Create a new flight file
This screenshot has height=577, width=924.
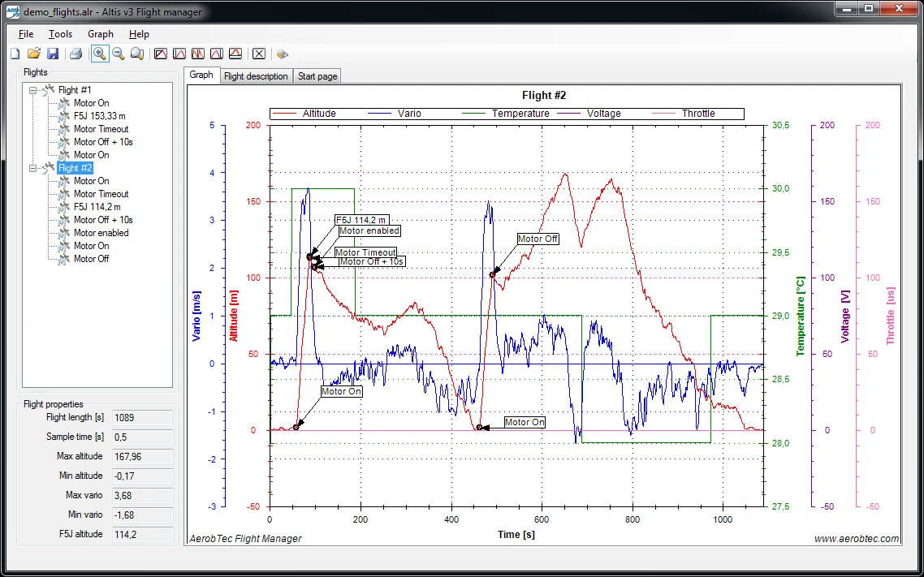click(15, 54)
